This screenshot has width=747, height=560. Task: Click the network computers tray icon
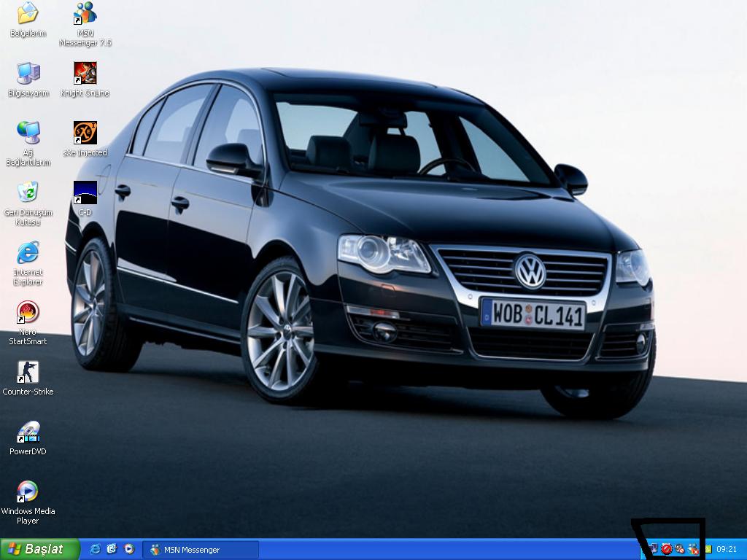pyautogui.click(x=653, y=549)
